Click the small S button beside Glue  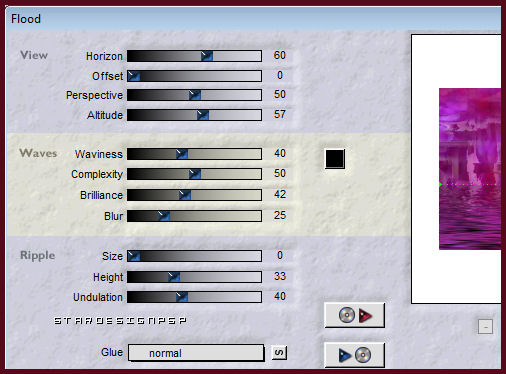point(279,353)
